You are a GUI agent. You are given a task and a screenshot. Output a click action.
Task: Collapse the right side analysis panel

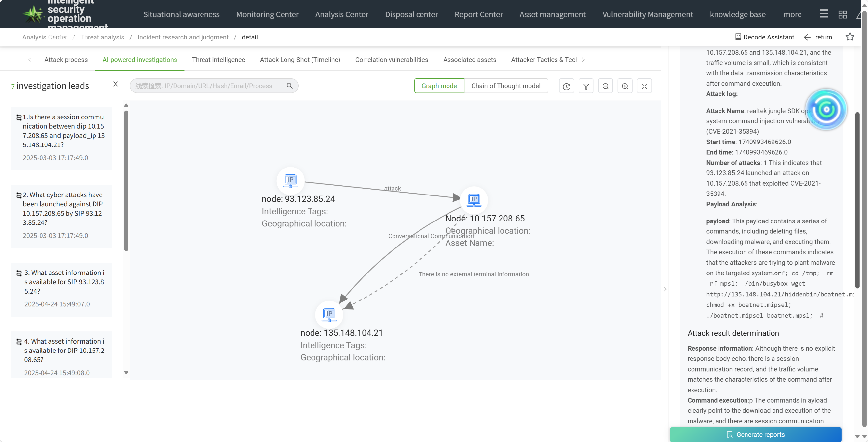point(665,289)
